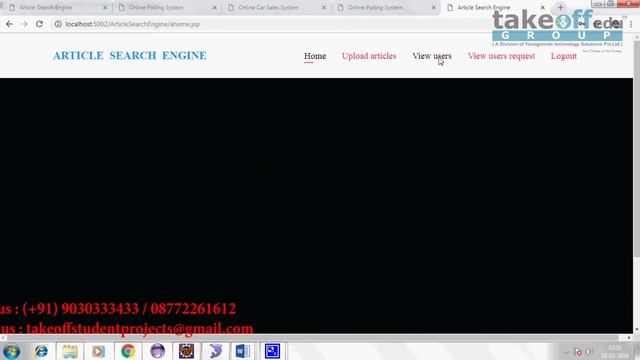640x360 pixels.
Task: Open media player taskbar icon
Action: click(98, 351)
